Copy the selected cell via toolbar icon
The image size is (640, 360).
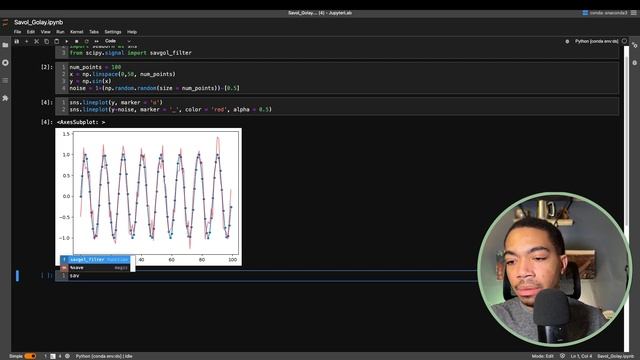click(x=47, y=41)
